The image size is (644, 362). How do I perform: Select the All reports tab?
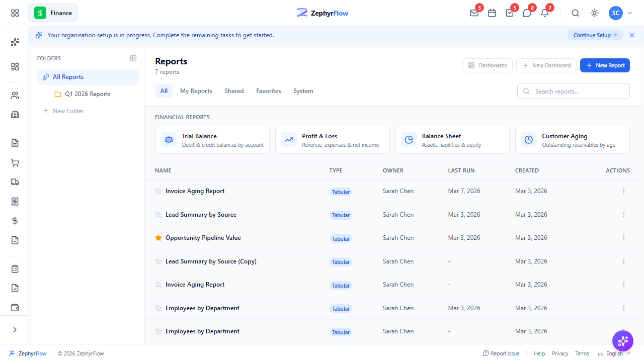click(164, 91)
